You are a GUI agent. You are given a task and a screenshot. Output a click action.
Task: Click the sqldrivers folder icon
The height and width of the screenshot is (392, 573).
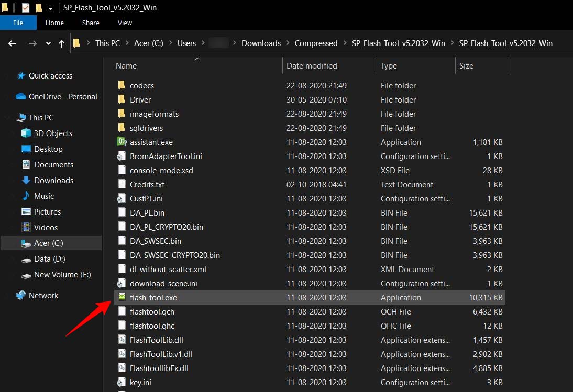click(x=122, y=128)
